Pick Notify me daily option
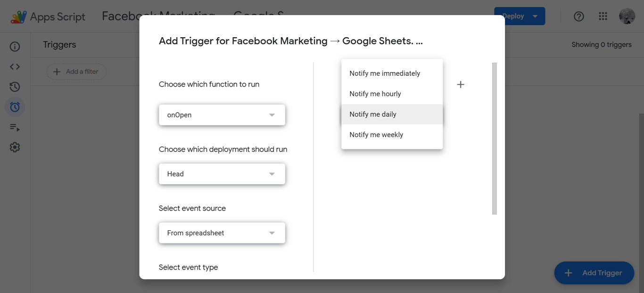 392,114
